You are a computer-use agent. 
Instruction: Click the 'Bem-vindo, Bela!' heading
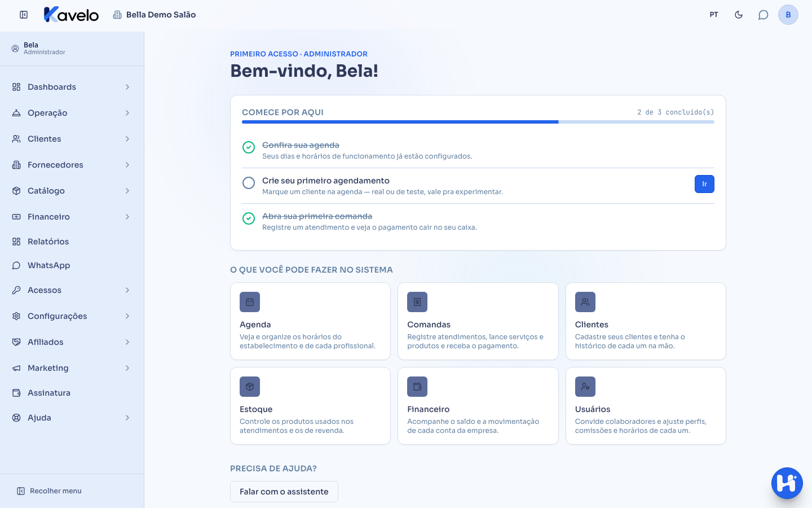(304, 71)
